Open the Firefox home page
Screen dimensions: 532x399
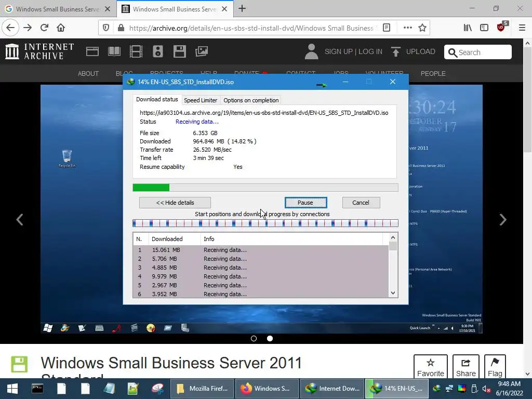[x=61, y=28]
